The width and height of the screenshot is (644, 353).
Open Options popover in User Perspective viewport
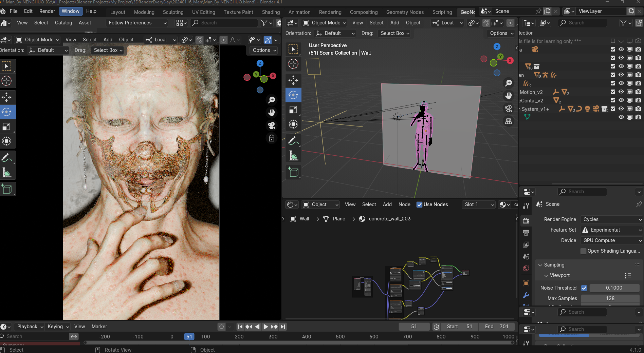click(x=501, y=33)
